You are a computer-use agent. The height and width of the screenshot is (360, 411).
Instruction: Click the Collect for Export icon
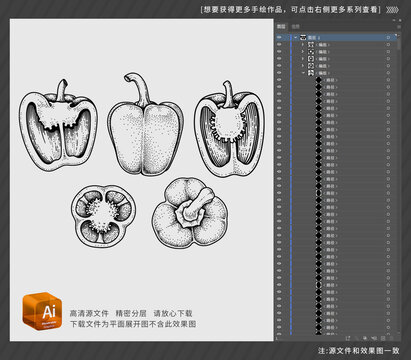(x=348, y=338)
